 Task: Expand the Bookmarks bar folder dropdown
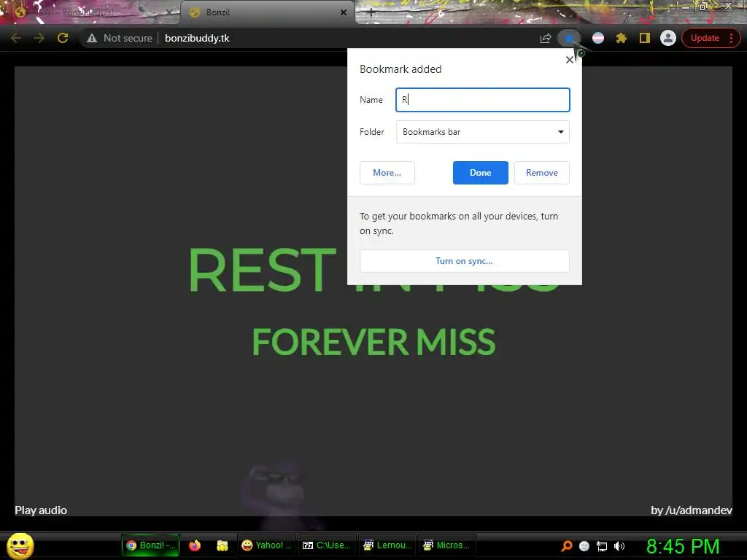coord(483,132)
